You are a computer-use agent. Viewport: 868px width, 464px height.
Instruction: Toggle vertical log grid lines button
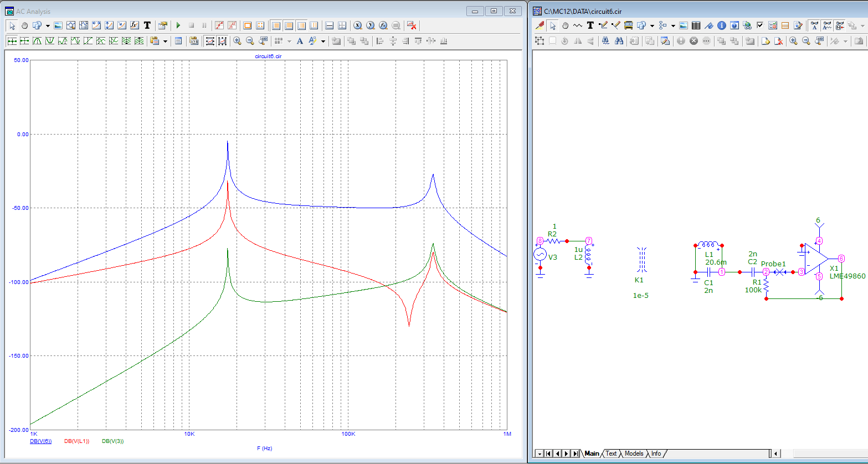[276, 25]
